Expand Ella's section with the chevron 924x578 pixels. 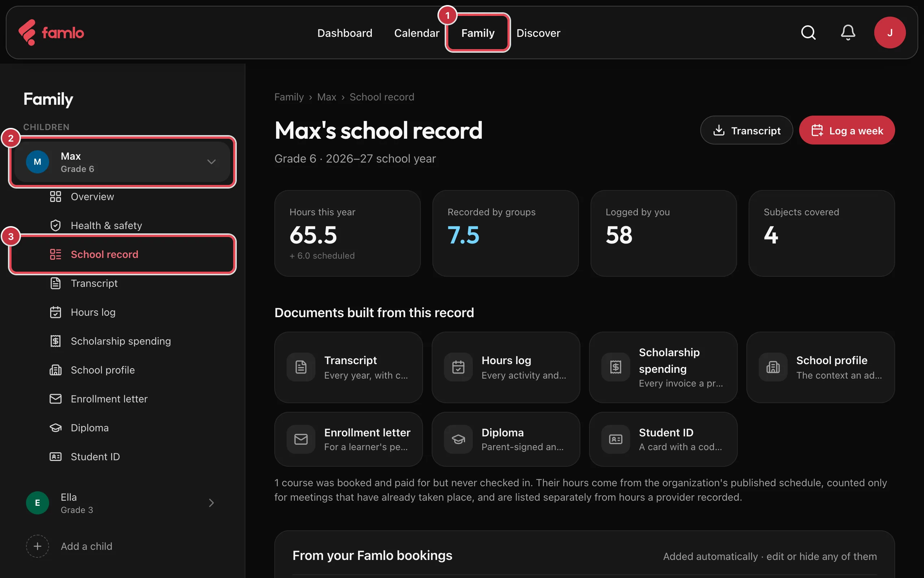211,503
